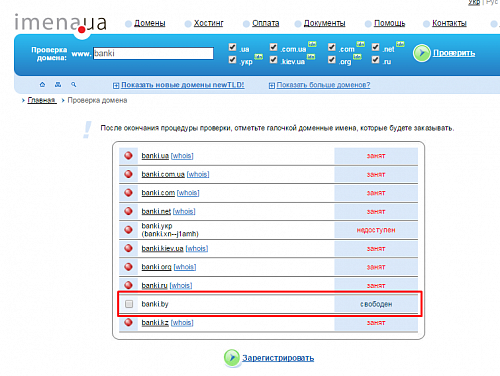500x376 pixels.
Task: Click the green arrow icon beside Проверить
Action: pyautogui.click(x=421, y=53)
